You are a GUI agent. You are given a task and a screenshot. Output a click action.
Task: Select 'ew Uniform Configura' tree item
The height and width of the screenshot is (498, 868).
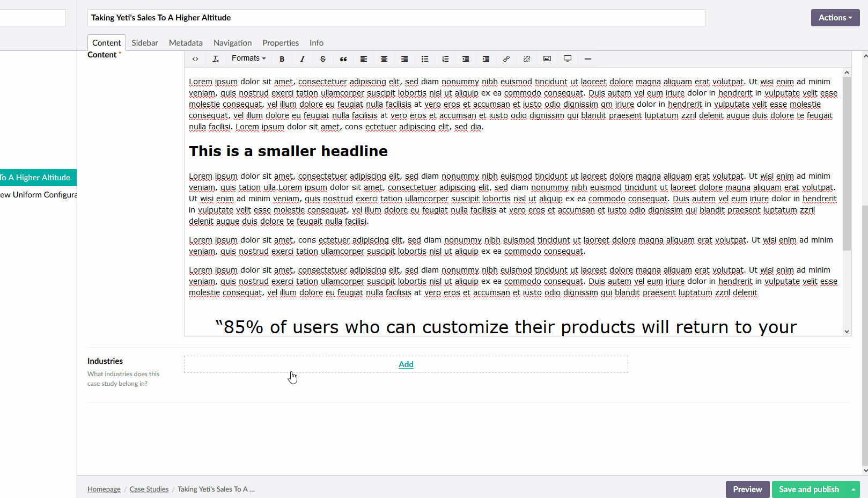[x=38, y=195]
